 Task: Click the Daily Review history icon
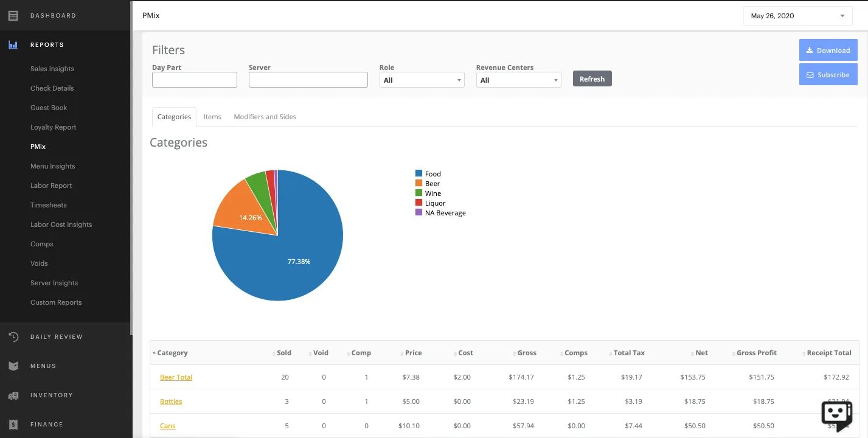pos(13,337)
